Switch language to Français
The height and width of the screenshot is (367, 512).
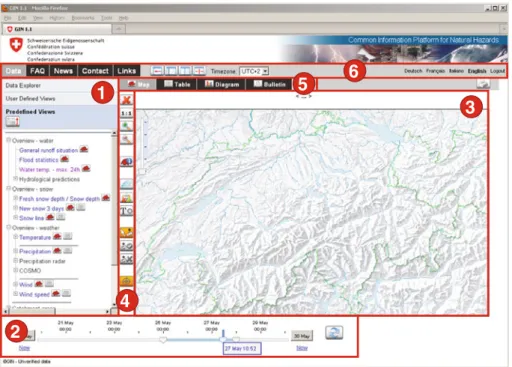pos(435,71)
